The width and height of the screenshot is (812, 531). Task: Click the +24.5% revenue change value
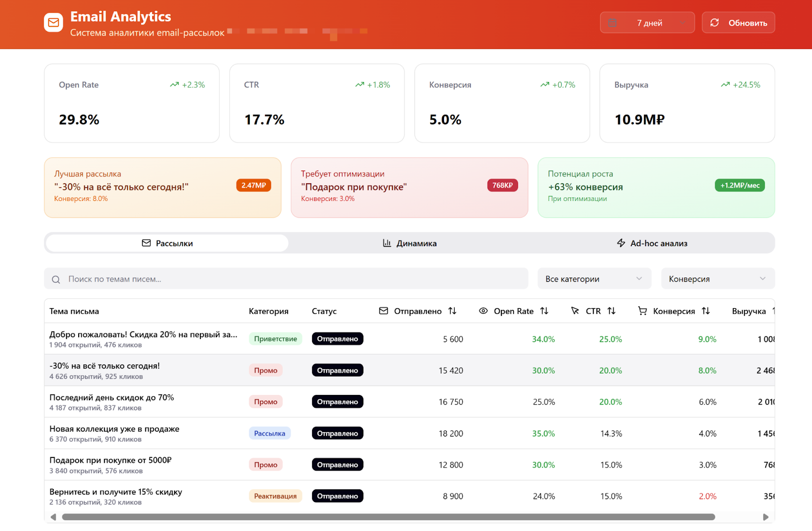(747, 85)
